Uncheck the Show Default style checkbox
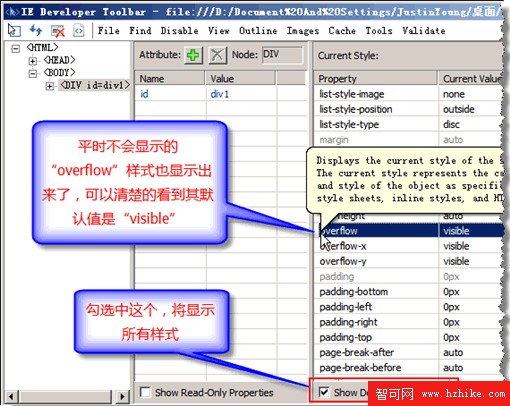 pyautogui.click(x=323, y=392)
